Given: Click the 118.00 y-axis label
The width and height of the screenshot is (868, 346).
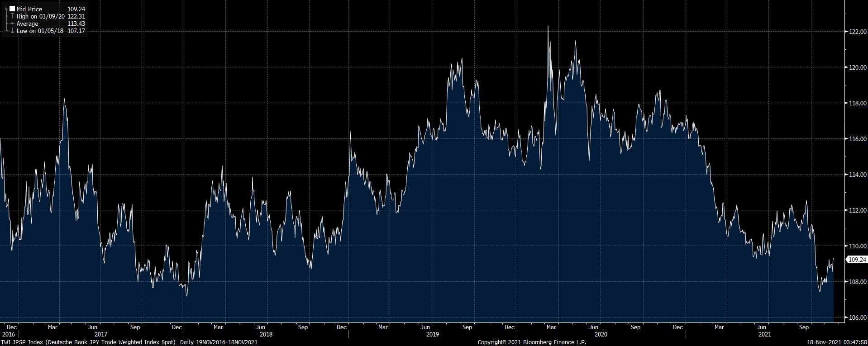Looking at the screenshot, I should [858, 103].
